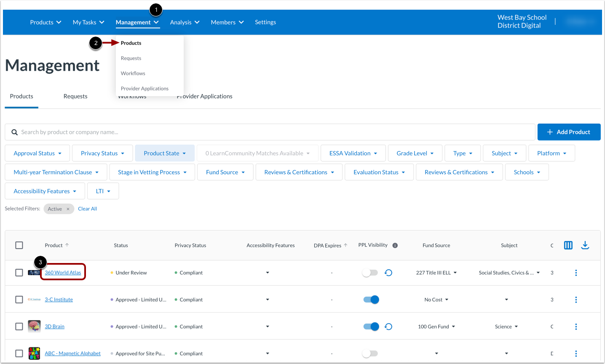Toggle the select-all checkbox in table header
This screenshot has width=605, height=364.
[x=19, y=245]
